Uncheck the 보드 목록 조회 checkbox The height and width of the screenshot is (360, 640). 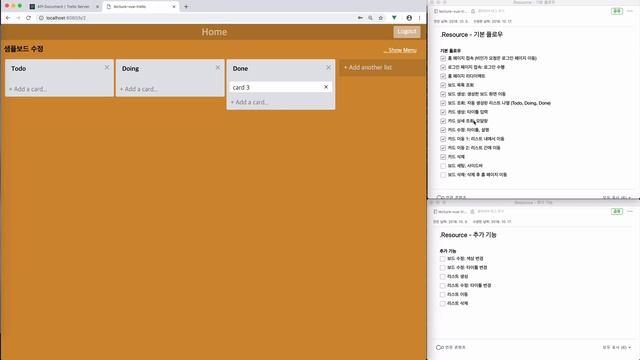point(443,85)
